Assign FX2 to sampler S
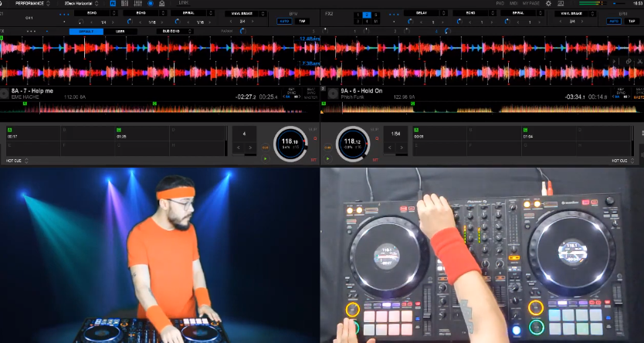Image resolution: width=644 pixels, height=343 pixels. [375, 15]
